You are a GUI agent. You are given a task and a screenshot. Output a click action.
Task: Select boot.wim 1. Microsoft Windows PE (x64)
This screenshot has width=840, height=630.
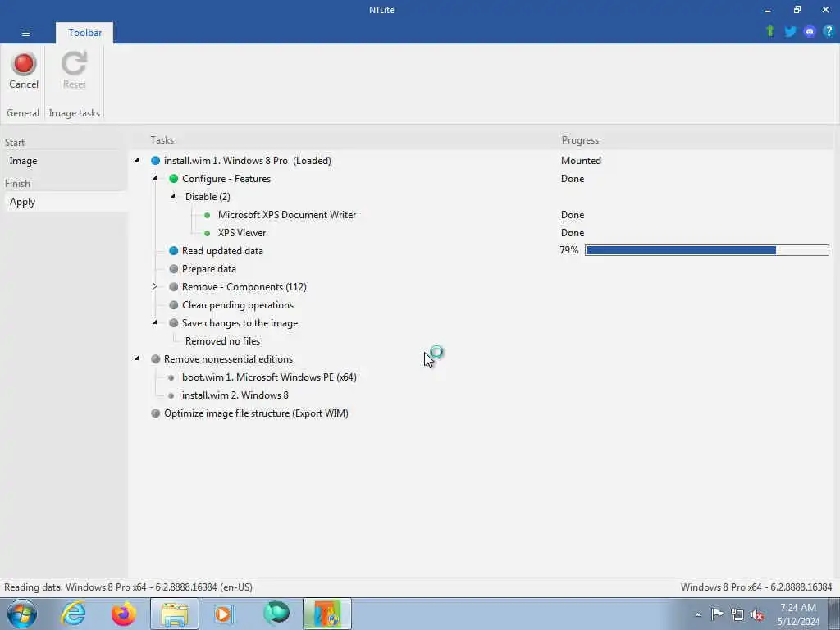tap(269, 377)
